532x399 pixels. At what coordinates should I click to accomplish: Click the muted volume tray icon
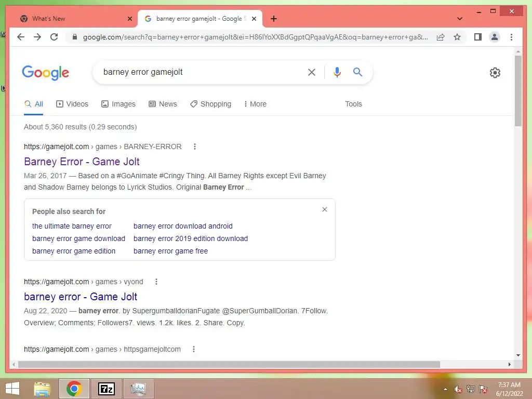click(458, 389)
